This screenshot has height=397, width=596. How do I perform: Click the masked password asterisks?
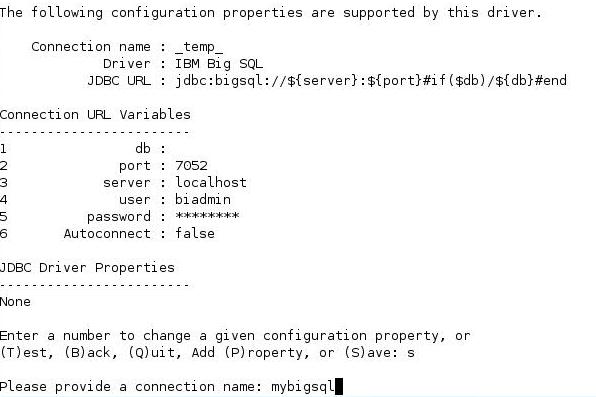click(x=207, y=216)
